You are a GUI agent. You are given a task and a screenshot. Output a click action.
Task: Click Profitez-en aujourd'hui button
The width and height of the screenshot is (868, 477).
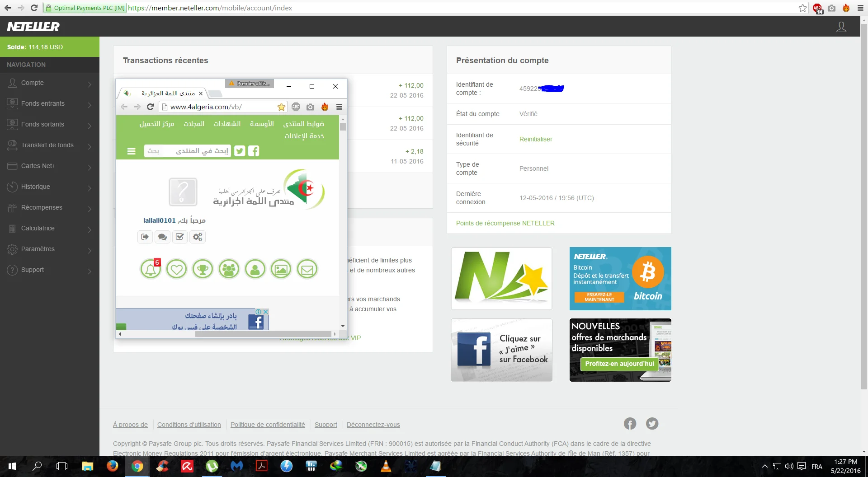(619, 364)
